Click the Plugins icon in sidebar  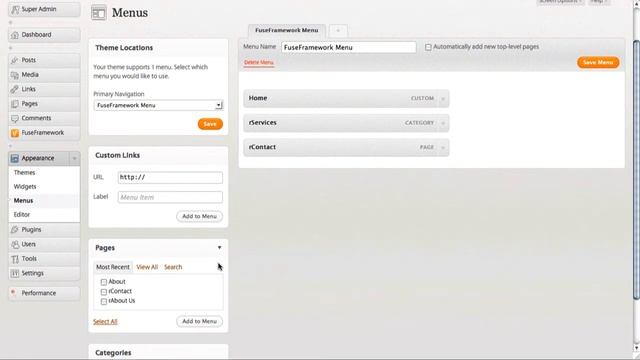pos(15,230)
